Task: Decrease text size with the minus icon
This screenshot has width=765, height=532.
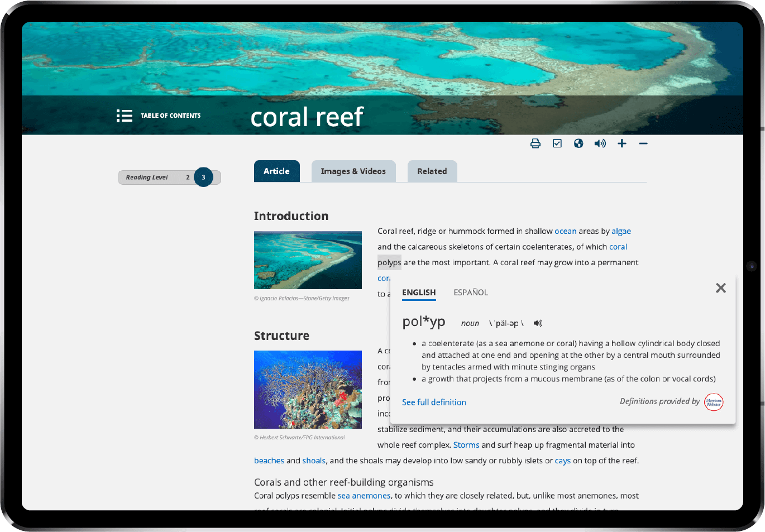Action: pos(643,143)
